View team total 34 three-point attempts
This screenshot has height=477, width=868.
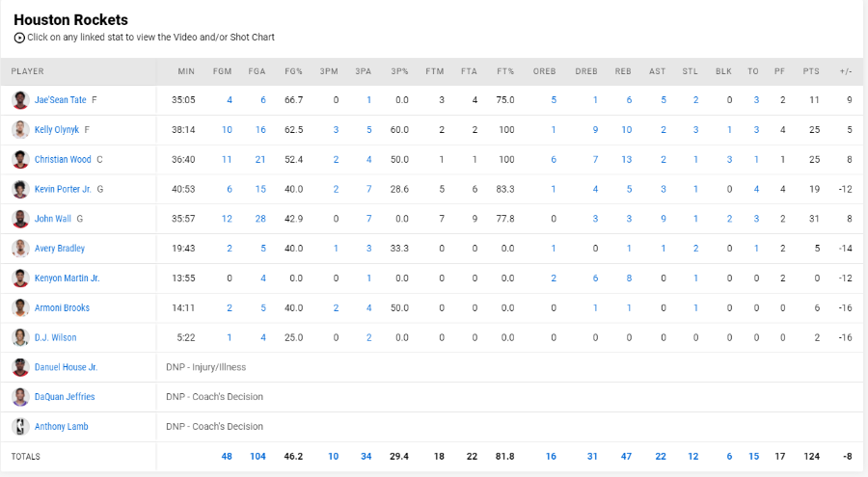click(366, 457)
